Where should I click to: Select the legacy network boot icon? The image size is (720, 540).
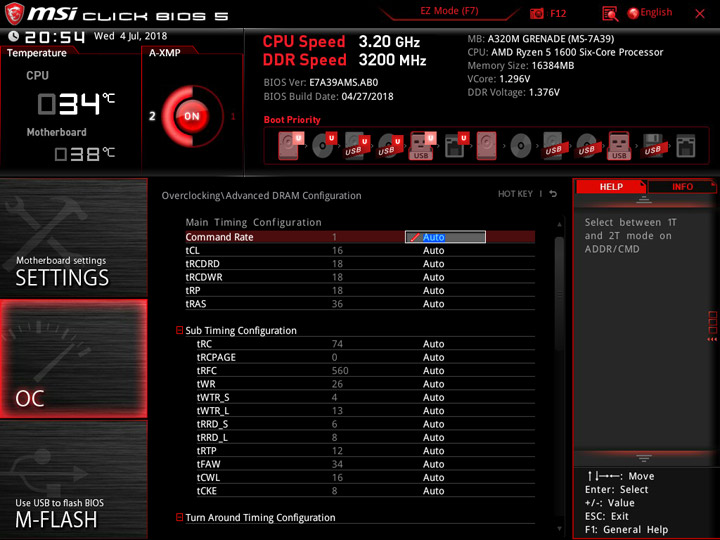[686, 146]
